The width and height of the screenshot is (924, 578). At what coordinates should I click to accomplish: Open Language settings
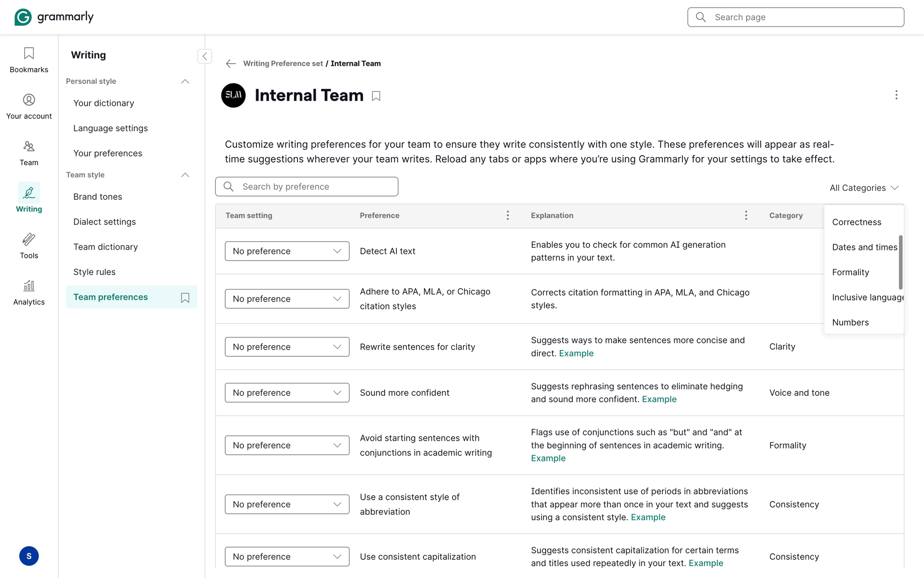110,128
